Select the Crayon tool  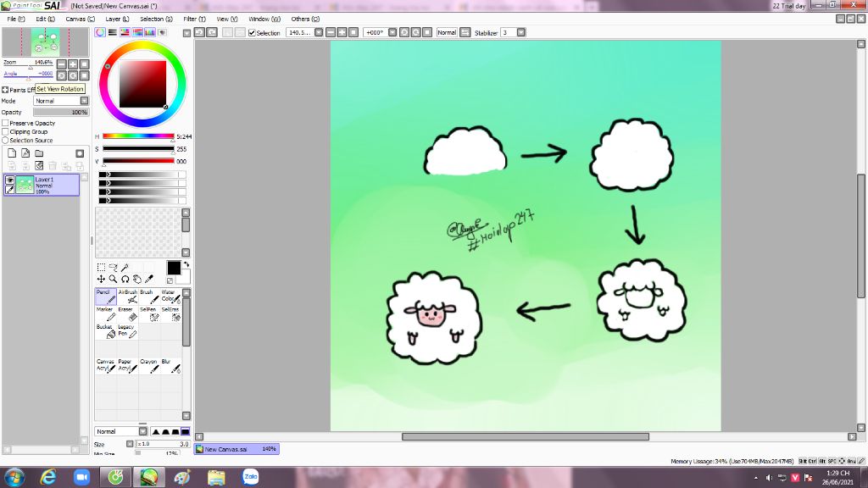pos(149,365)
